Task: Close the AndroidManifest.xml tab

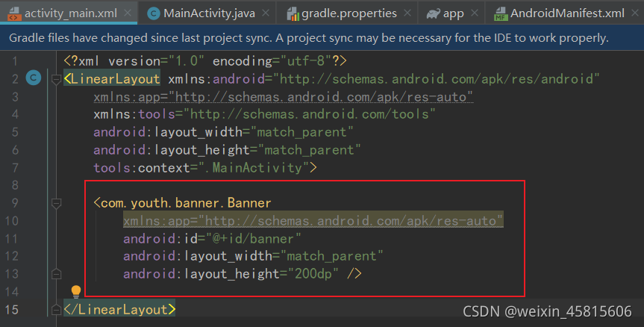Action: tap(635, 13)
